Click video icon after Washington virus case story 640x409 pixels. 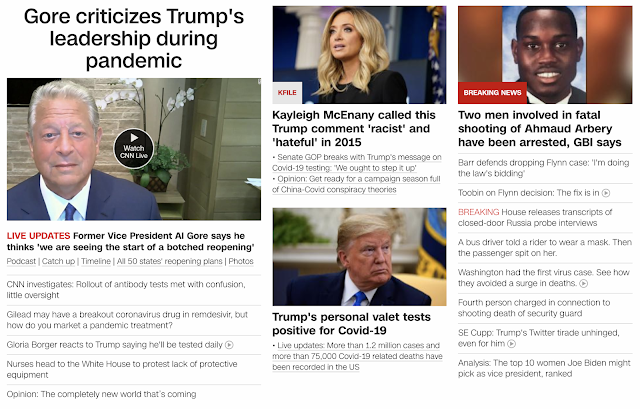(584, 283)
